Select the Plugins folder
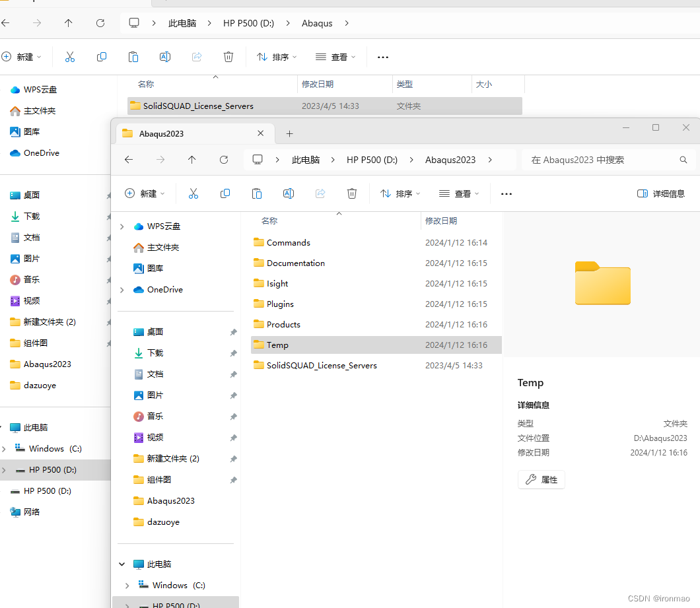This screenshot has width=700, height=608. coord(376,304)
